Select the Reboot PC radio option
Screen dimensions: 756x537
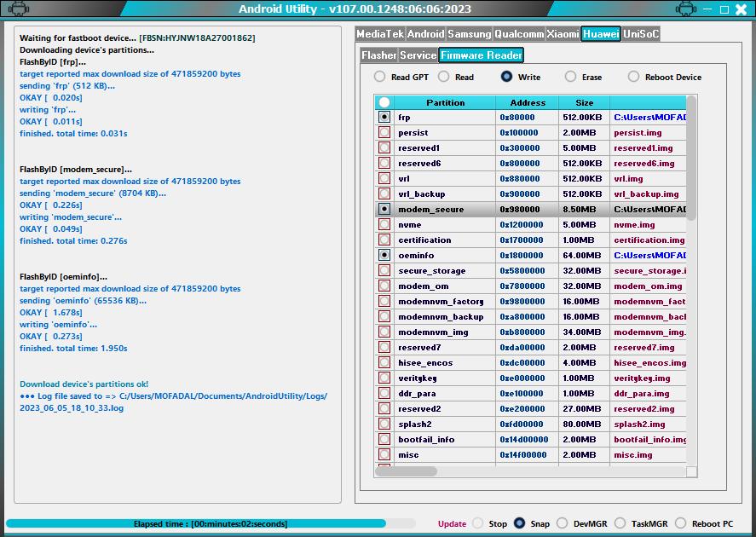[x=680, y=523]
